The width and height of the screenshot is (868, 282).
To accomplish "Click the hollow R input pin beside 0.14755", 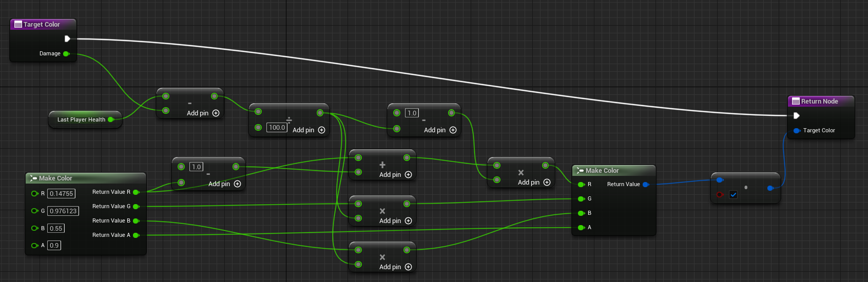I will click(x=34, y=193).
